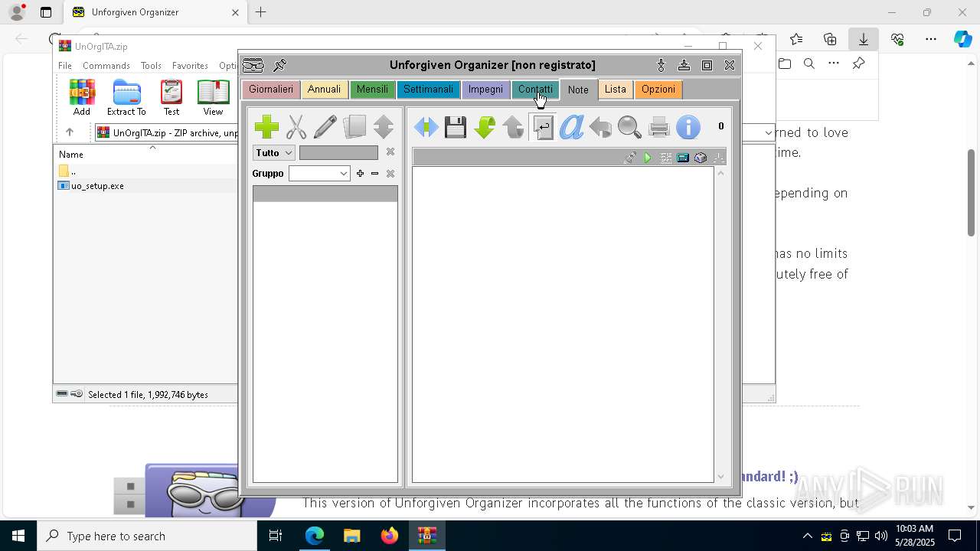Image resolution: width=980 pixels, height=551 pixels.
Task: Open Firefox from taskbar
Action: (390, 536)
